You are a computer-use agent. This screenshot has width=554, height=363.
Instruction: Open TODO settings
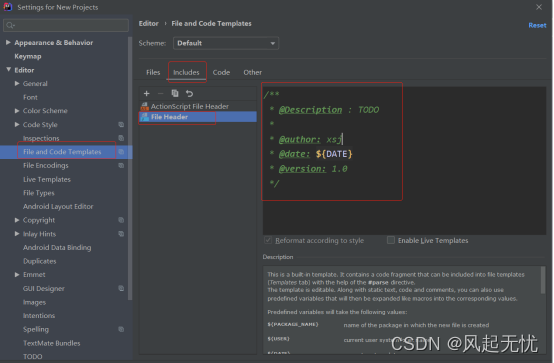point(33,357)
